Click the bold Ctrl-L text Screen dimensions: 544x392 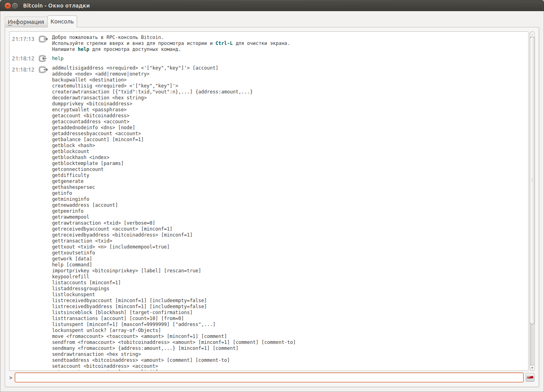pos(224,43)
